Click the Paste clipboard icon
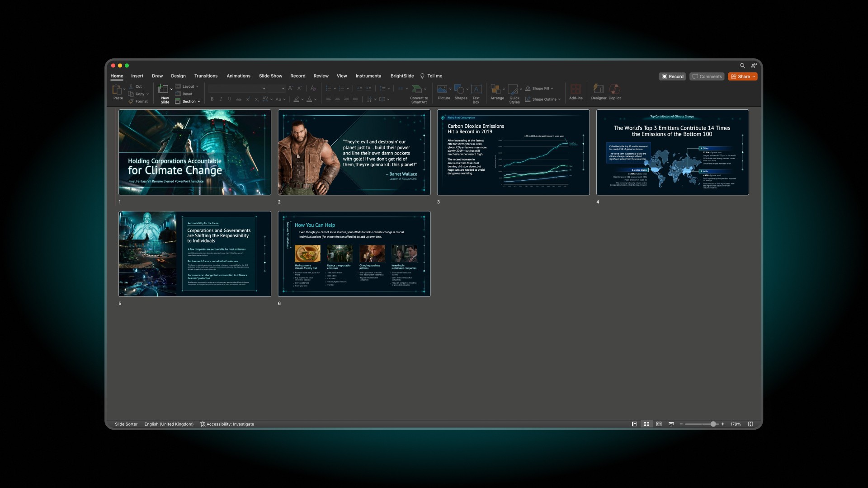 (x=117, y=89)
